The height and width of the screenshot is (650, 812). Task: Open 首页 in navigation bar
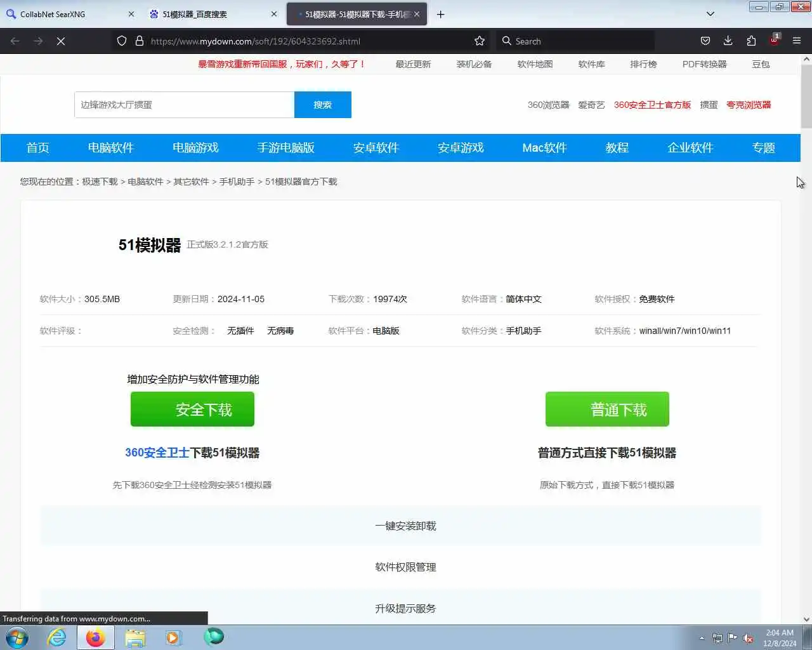coord(37,148)
